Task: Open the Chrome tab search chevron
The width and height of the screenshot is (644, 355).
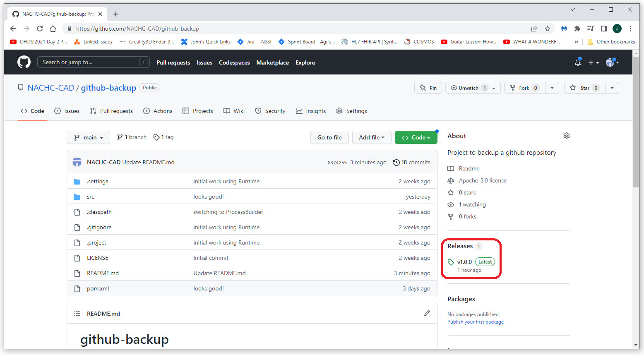Action: (573, 10)
